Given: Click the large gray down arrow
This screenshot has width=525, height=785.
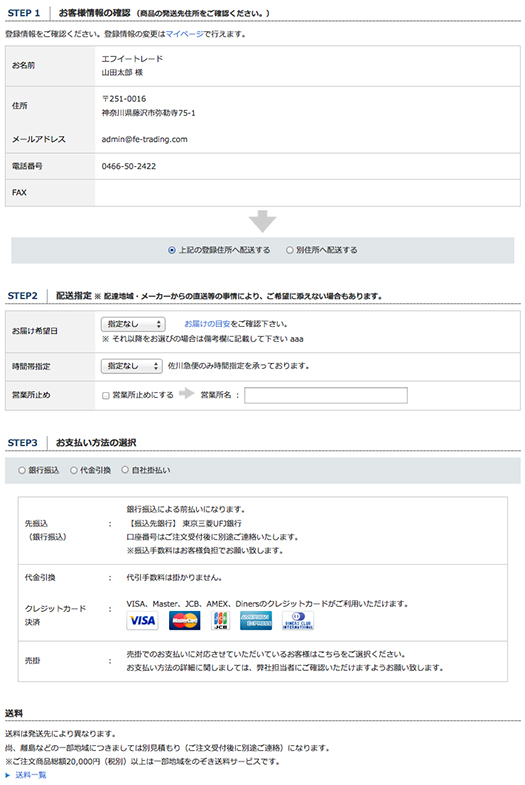Looking at the screenshot, I should pos(262,221).
